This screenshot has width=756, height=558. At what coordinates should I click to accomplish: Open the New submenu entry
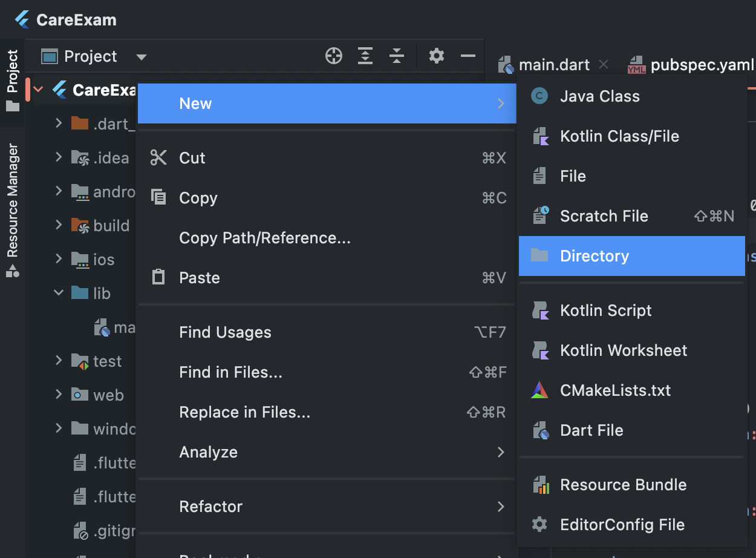pyautogui.click(x=327, y=103)
